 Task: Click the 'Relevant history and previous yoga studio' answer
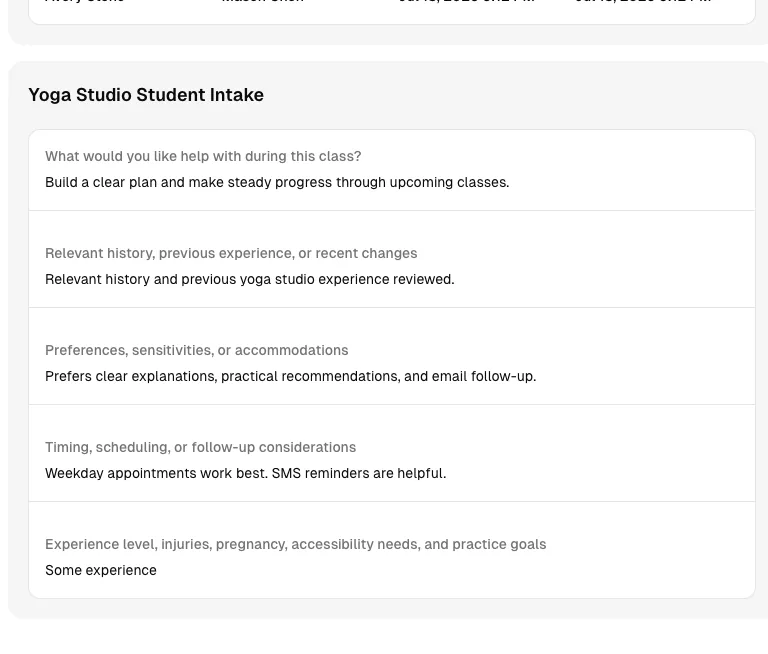(250, 279)
